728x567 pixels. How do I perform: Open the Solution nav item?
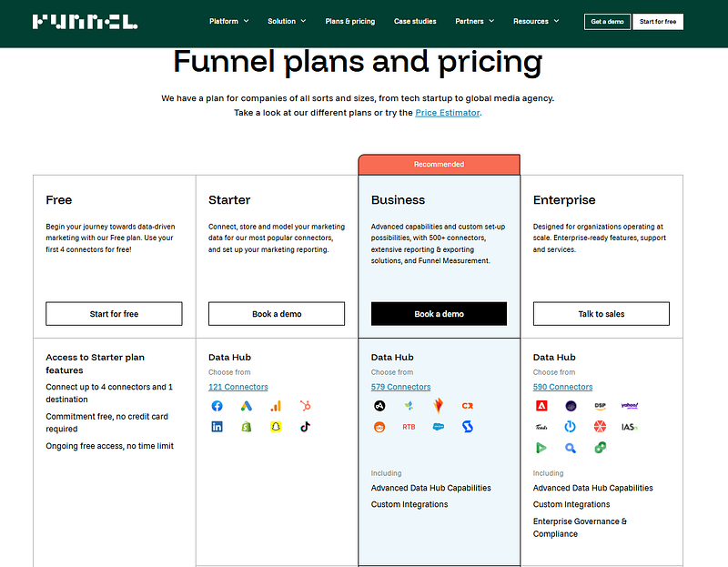point(281,21)
